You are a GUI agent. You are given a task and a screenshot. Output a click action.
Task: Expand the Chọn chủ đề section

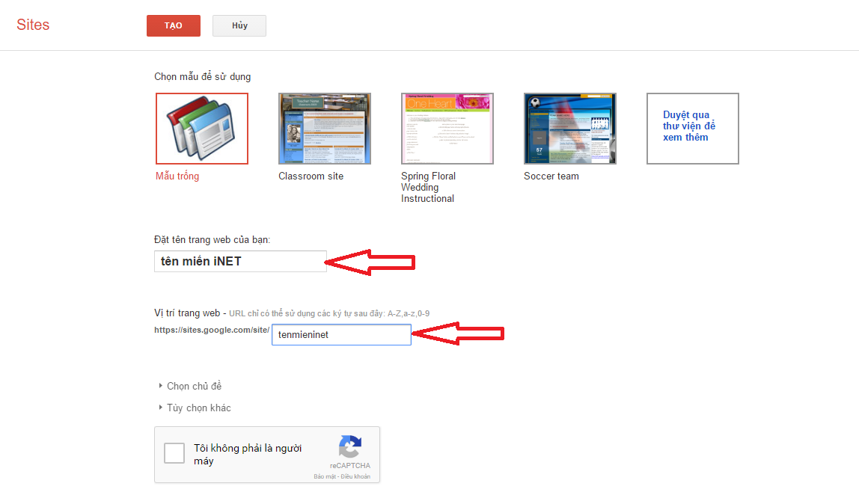point(194,387)
